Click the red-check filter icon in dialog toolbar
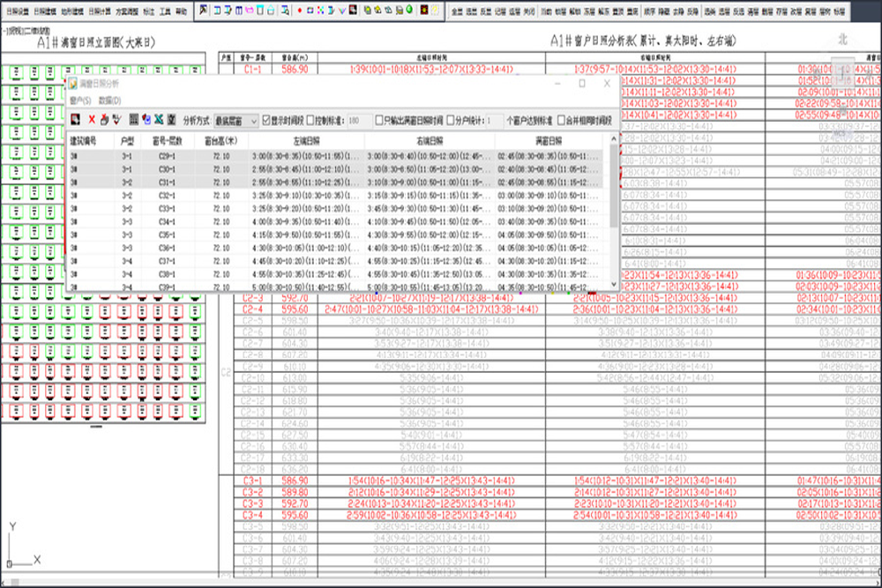 tap(116, 120)
